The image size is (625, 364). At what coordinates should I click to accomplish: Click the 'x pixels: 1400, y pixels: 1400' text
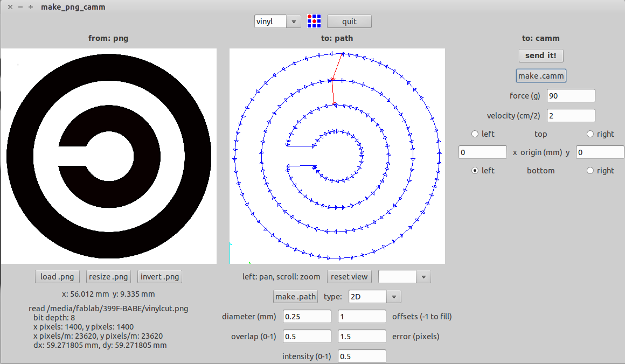(84, 326)
